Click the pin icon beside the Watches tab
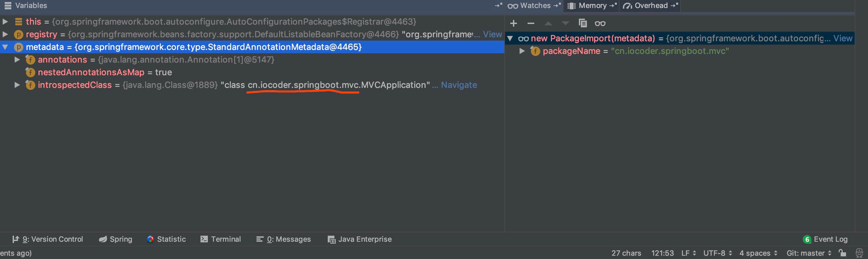The width and height of the screenshot is (868, 259). point(557,5)
